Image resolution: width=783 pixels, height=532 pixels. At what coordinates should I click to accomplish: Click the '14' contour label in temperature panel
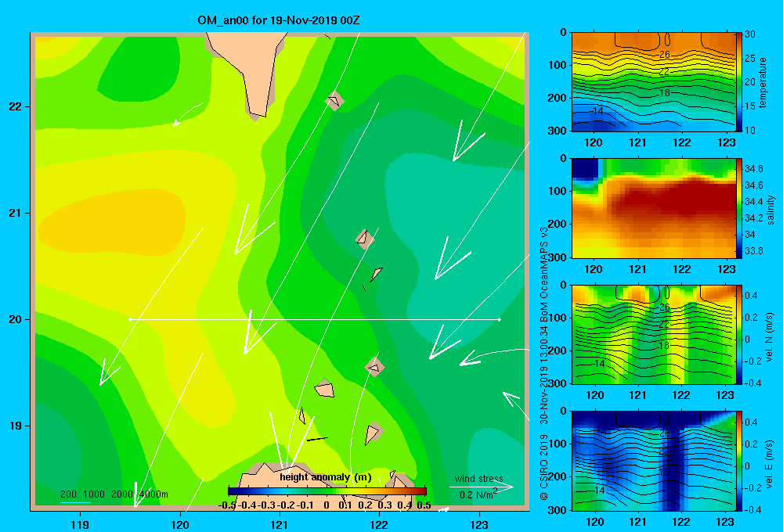point(597,111)
